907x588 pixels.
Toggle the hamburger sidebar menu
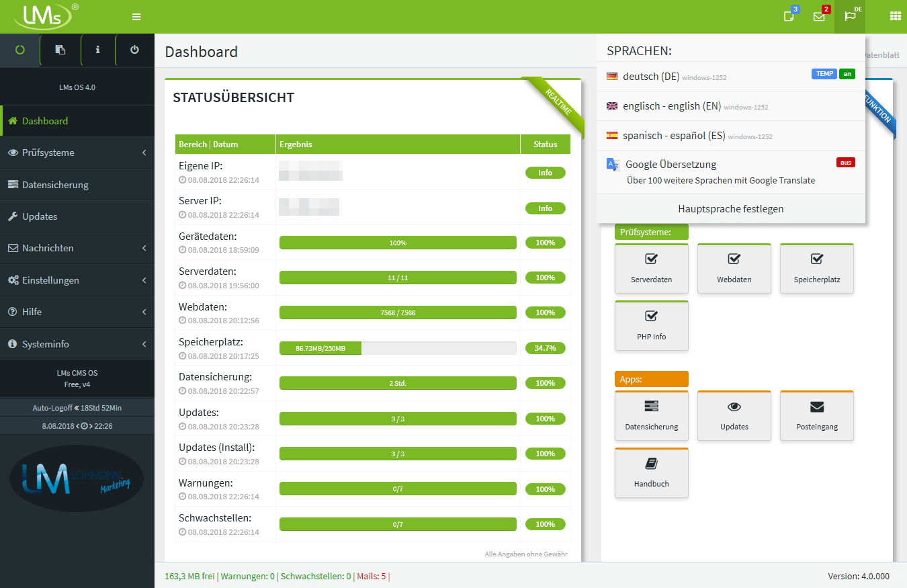click(136, 17)
